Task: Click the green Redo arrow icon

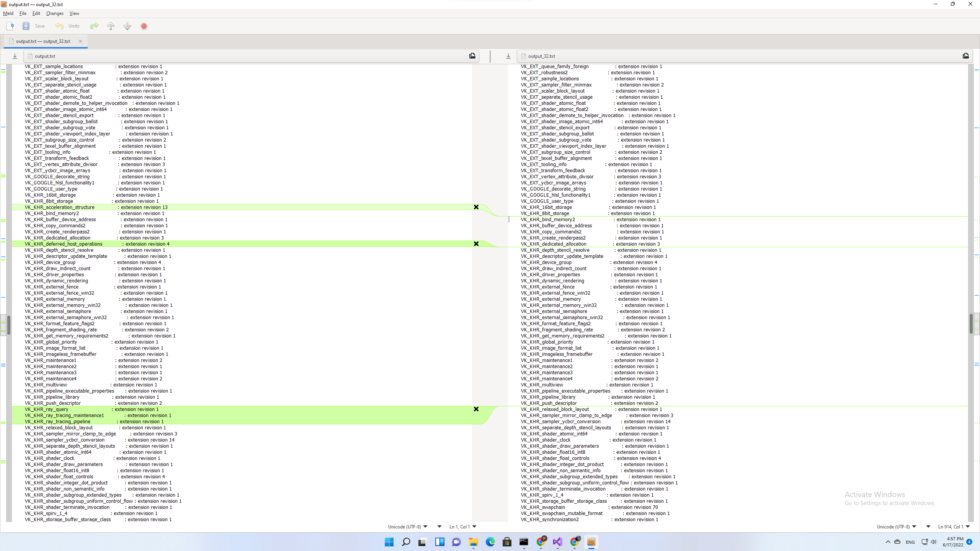Action: pos(94,26)
